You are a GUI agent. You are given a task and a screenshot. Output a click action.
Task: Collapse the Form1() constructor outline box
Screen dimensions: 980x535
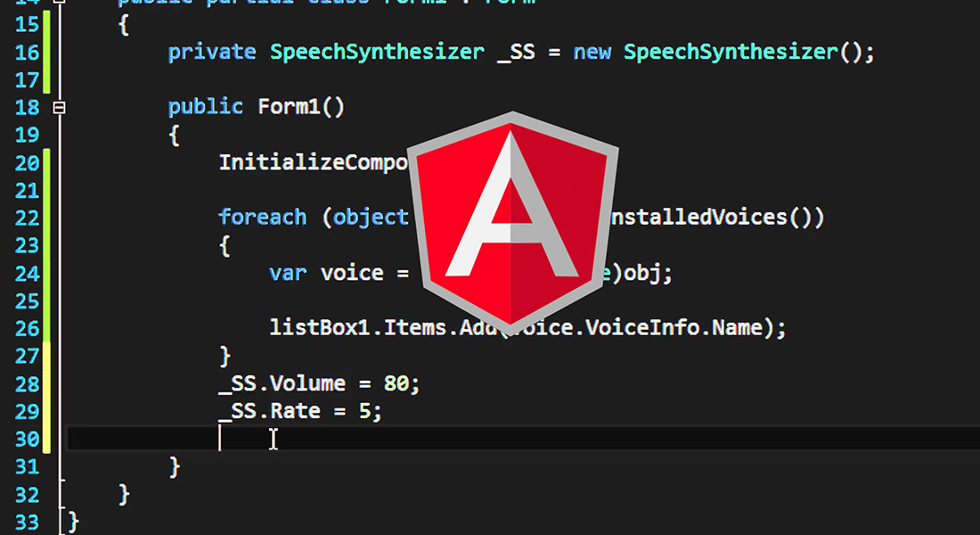(x=60, y=108)
